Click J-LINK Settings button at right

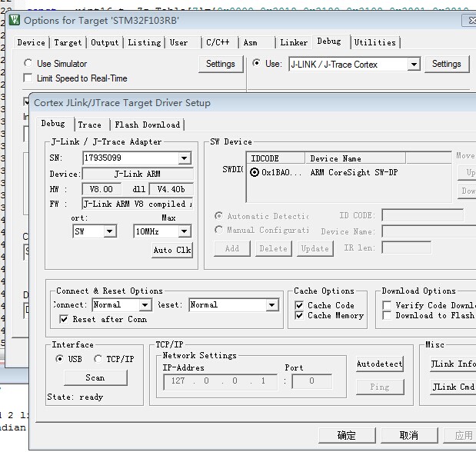[x=447, y=64]
